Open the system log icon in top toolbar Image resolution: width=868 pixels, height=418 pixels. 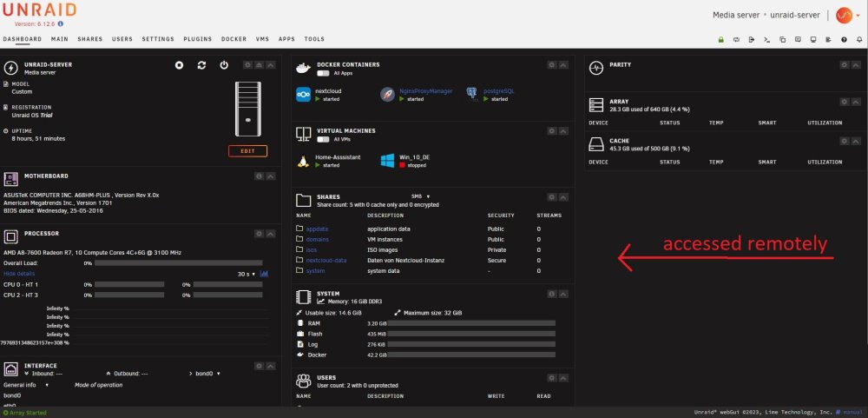[x=828, y=39]
